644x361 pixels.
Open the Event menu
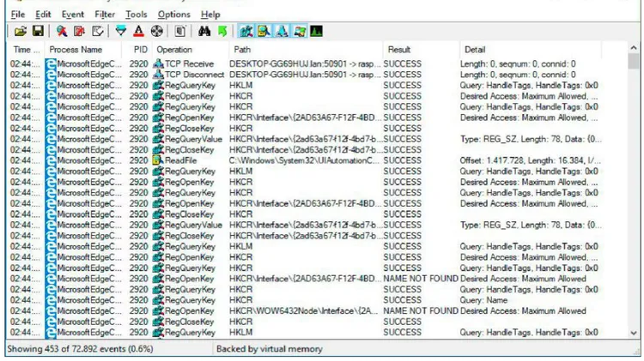73,15
